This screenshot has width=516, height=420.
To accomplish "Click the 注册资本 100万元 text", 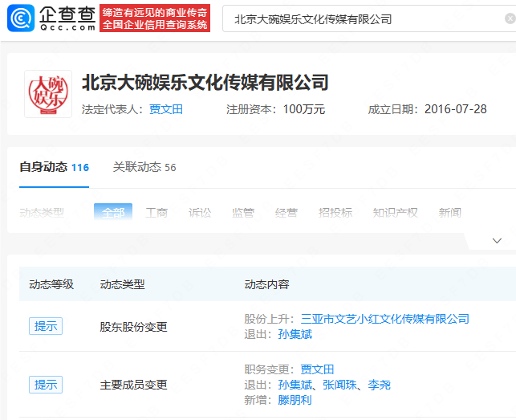I will coord(276,109).
